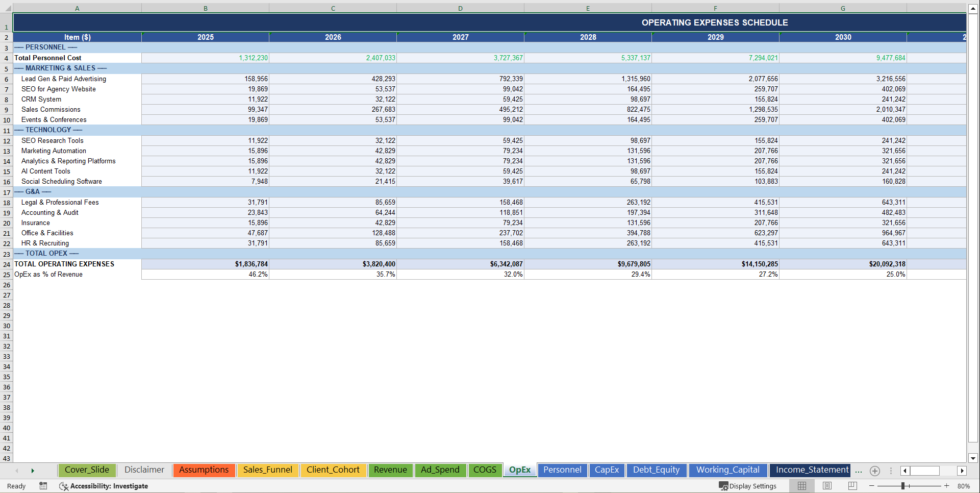The width and height of the screenshot is (980, 493).
Task: Click the vertical scrollbar down arrow
Action: (973, 458)
